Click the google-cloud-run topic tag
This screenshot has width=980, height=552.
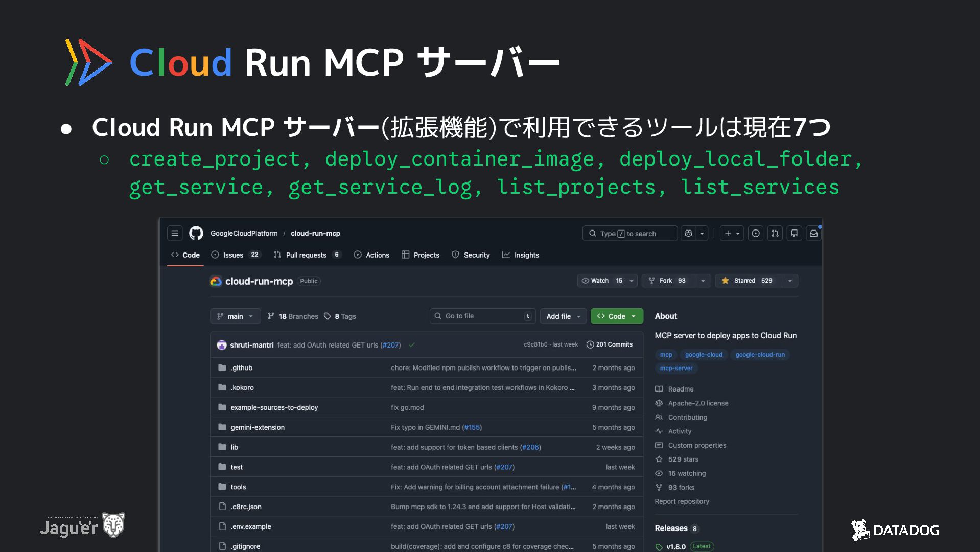point(760,355)
